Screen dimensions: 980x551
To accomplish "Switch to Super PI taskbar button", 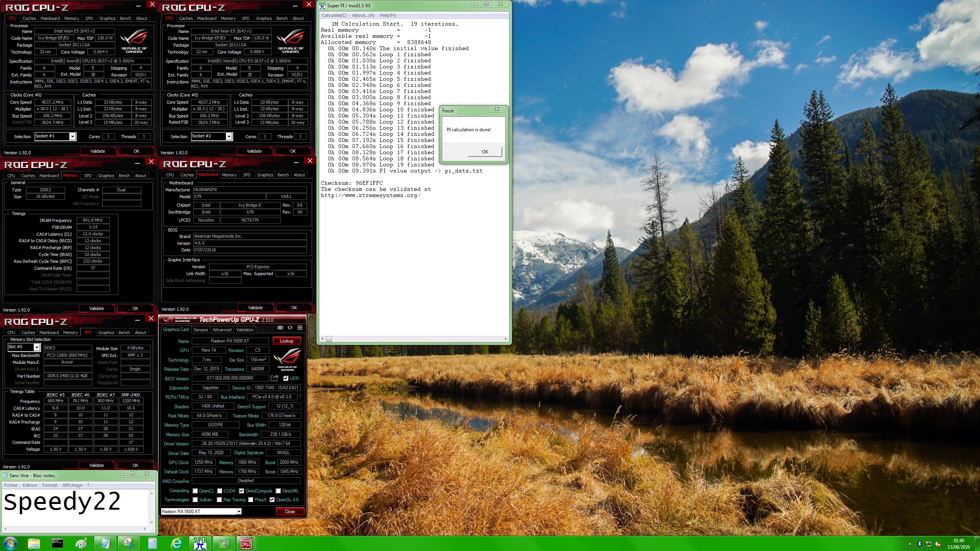I will pos(200,543).
